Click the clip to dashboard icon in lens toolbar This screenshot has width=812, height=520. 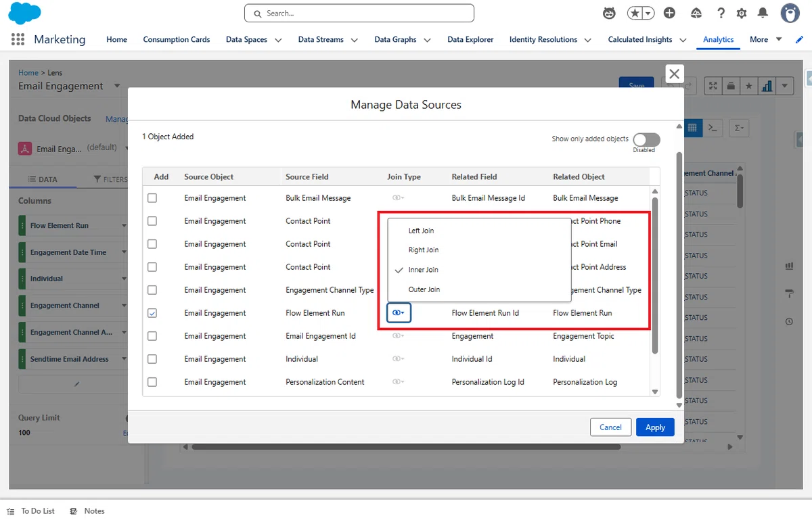tap(731, 86)
